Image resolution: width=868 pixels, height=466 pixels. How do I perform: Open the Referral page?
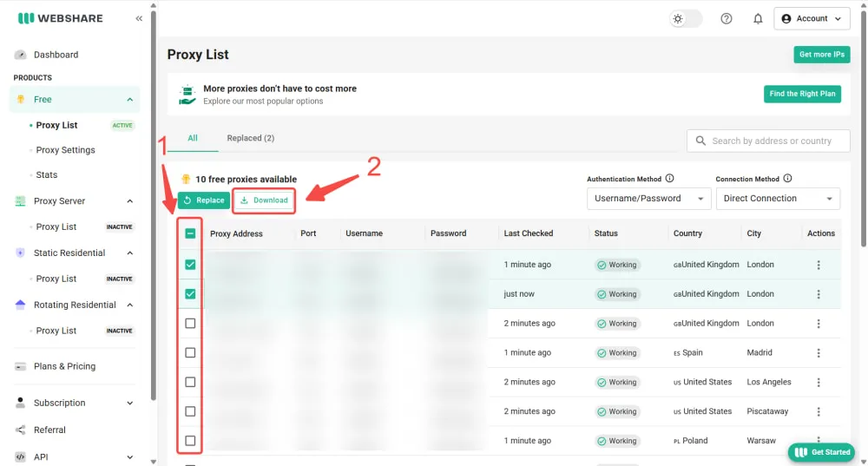(x=49, y=430)
